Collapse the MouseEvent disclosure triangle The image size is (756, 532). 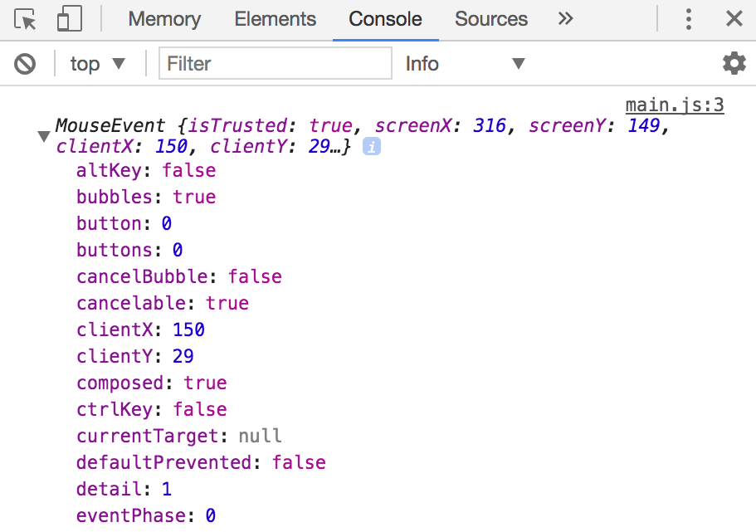pos(43,135)
